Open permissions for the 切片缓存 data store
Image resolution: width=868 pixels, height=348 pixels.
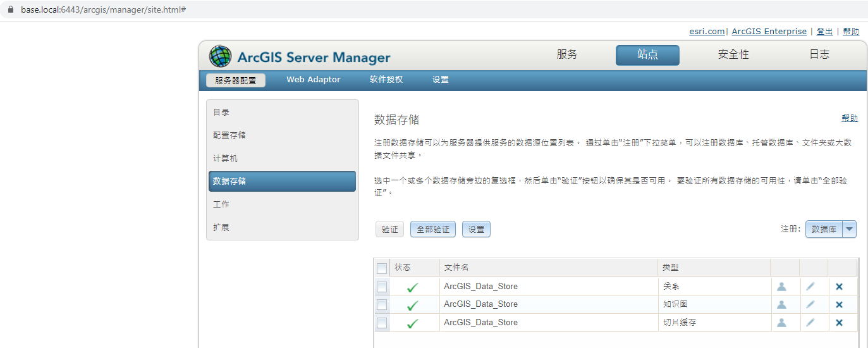point(781,323)
